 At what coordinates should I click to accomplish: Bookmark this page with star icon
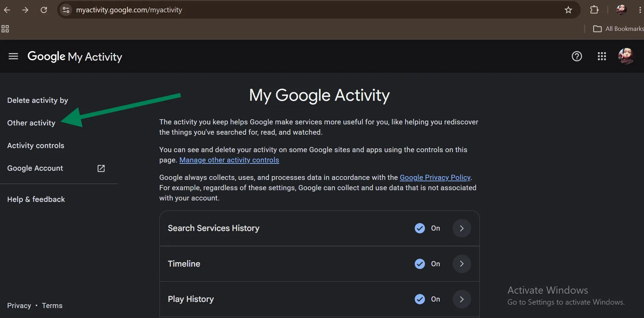(568, 10)
